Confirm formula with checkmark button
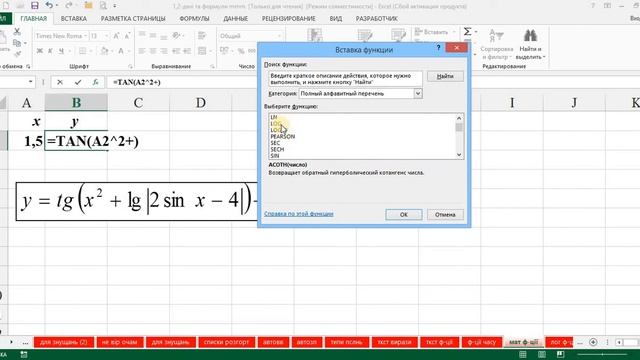 (x=78, y=82)
